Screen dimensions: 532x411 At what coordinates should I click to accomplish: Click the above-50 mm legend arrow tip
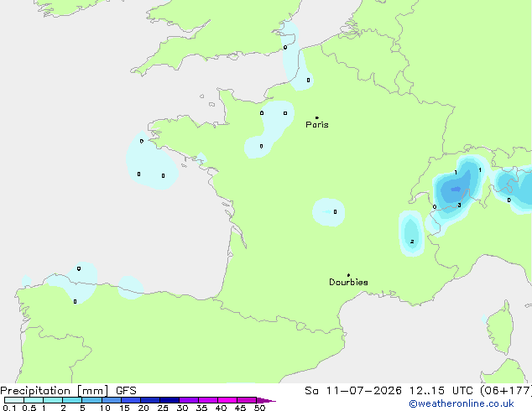pos(266,400)
